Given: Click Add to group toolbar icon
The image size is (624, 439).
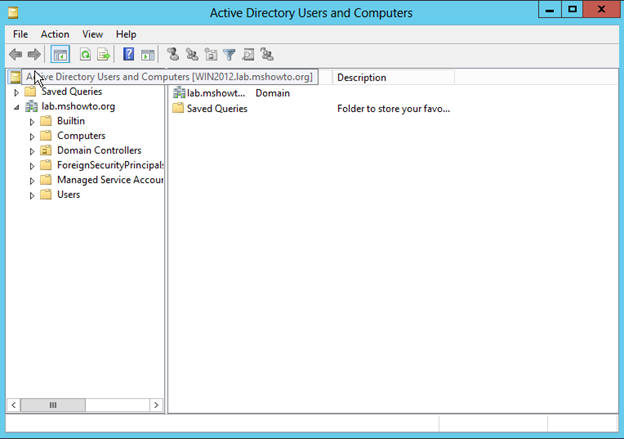Looking at the screenshot, I should coord(267,54).
